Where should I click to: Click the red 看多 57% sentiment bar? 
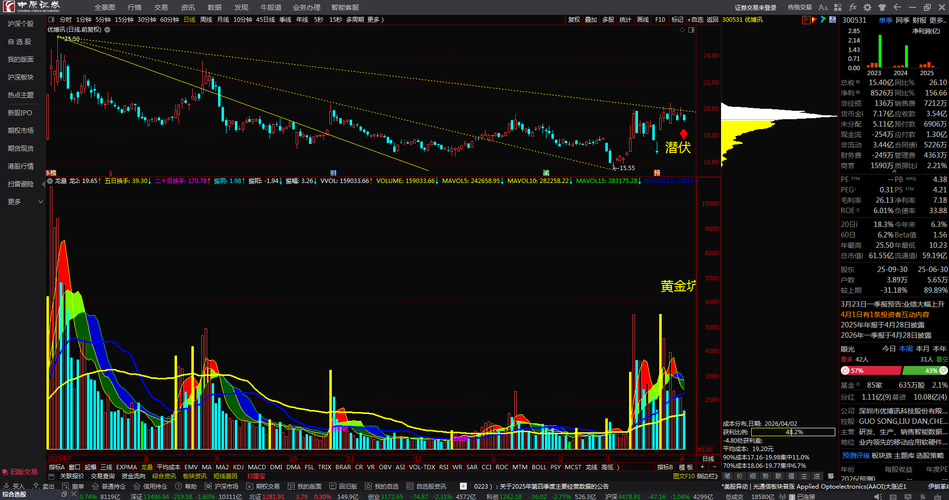coord(871,370)
